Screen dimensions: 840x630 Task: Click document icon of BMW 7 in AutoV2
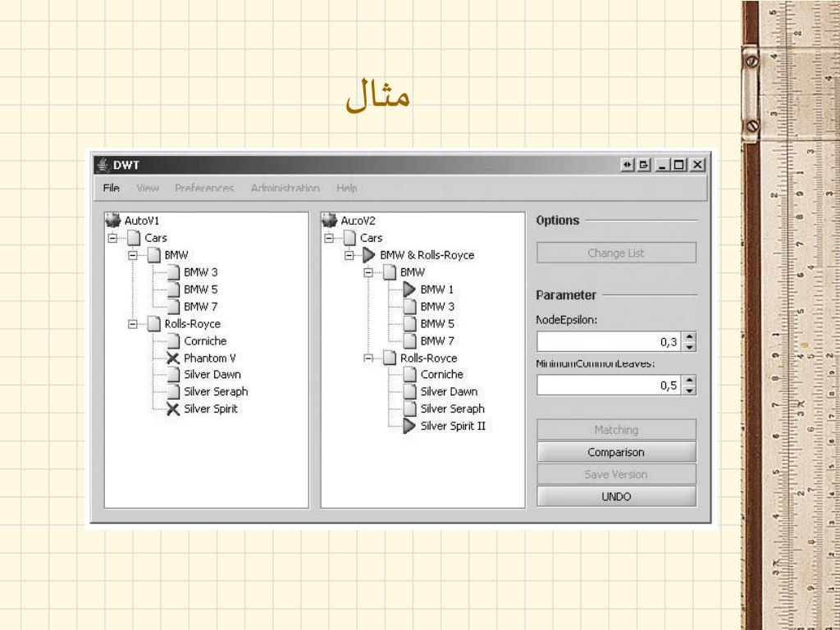point(410,340)
